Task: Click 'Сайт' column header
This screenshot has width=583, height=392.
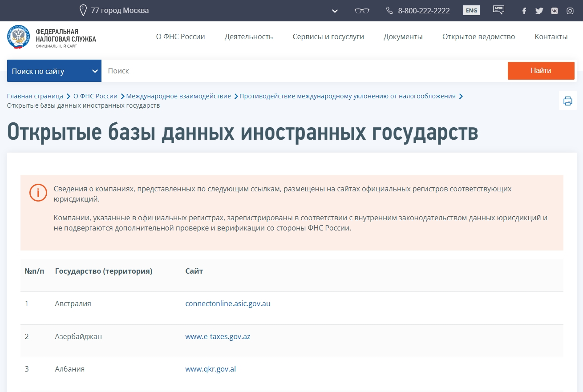Action: [194, 271]
